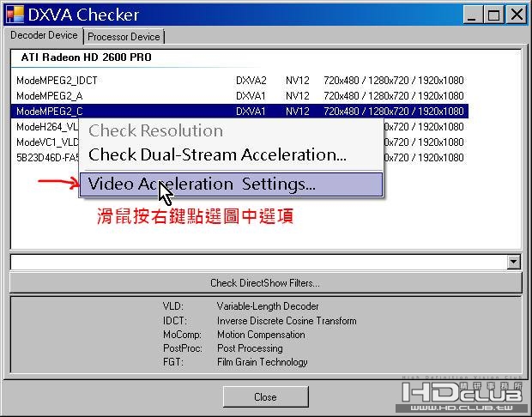This screenshot has height=417, width=532.
Task: Click the Post Processing description
Action: point(250,348)
